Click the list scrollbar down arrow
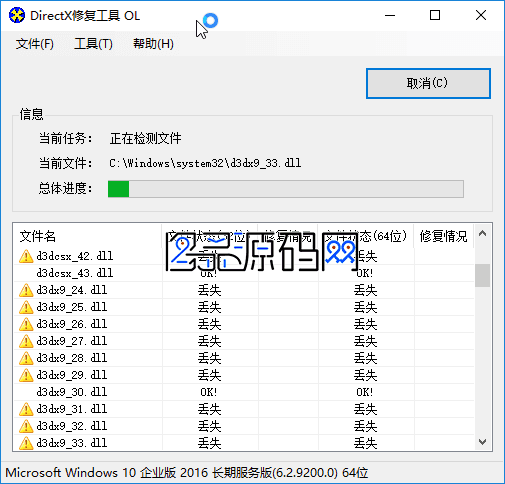 (482, 442)
